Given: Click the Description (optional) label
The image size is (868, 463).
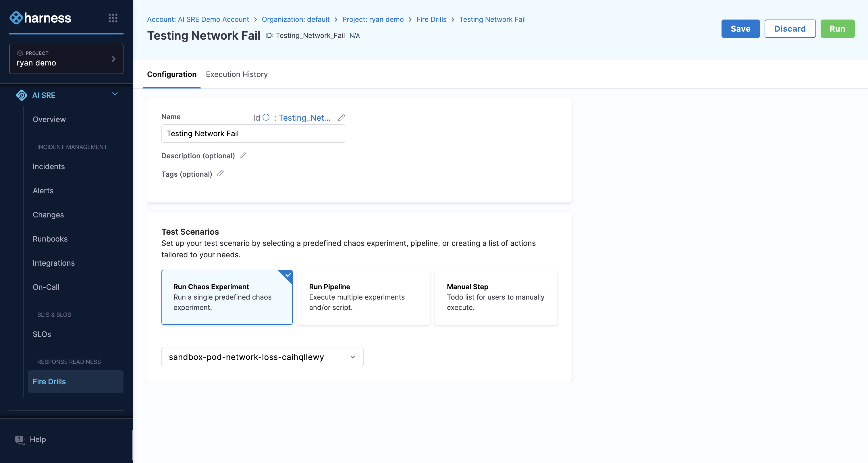Looking at the screenshot, I should (198, 156).
